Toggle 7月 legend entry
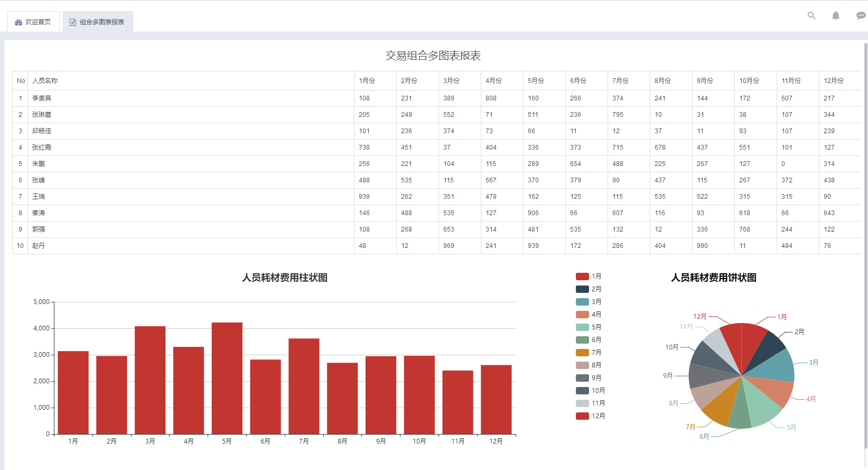The image size is (868, 470). [589, 353]
